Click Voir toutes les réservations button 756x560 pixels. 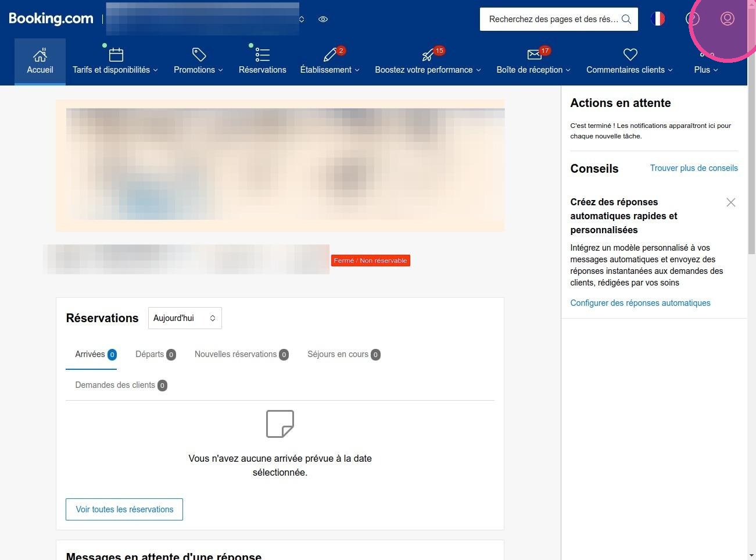[124, 509]
